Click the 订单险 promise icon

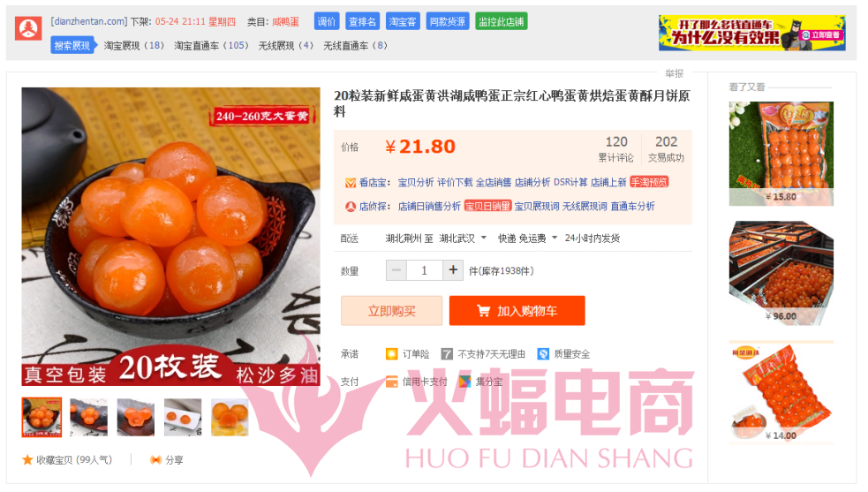(391, 354)
